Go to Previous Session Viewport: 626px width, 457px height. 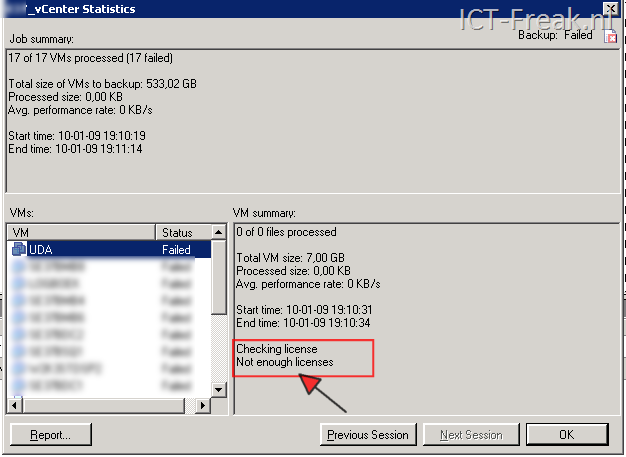pos(368,435)
